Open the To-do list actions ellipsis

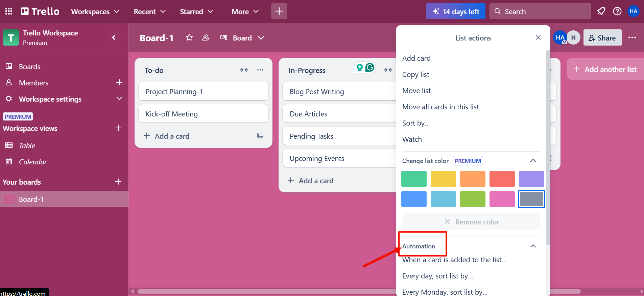(x=260, y=70)
